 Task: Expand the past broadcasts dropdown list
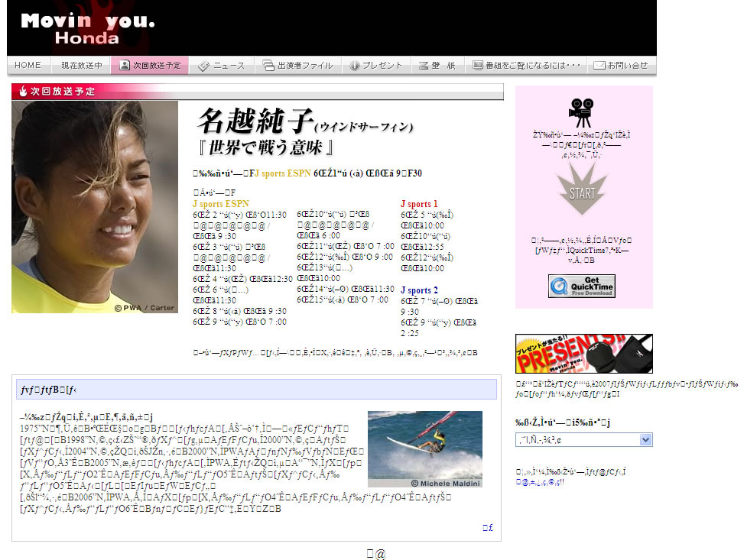coord(645,439)
